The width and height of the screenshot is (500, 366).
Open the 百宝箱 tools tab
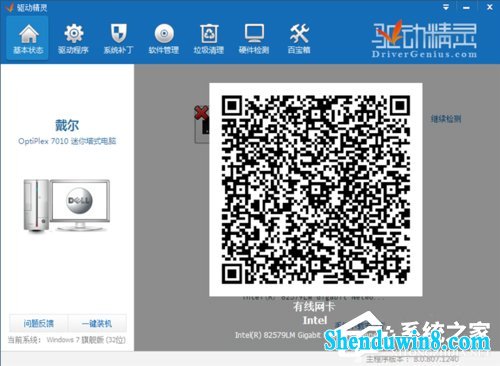299,38
